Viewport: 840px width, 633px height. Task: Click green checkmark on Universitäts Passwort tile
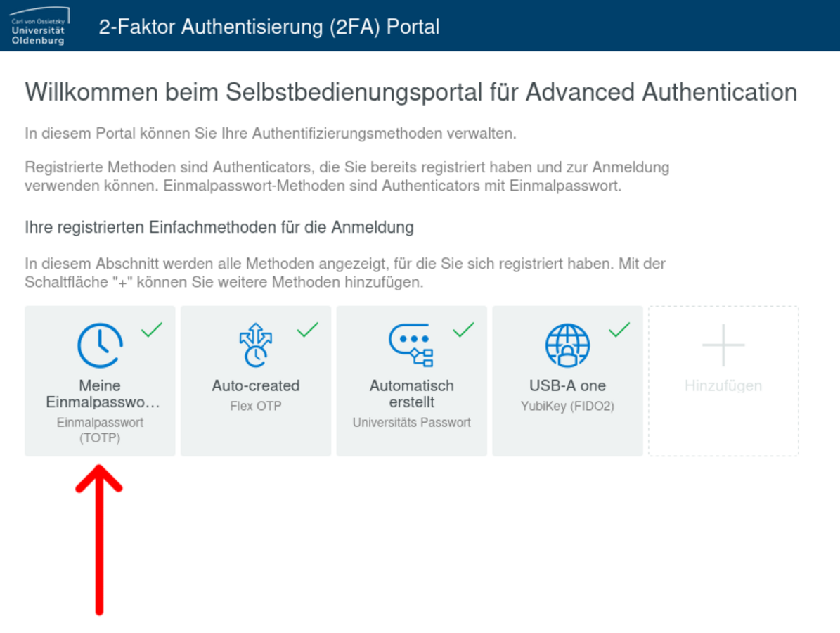[x=463, y=329]
